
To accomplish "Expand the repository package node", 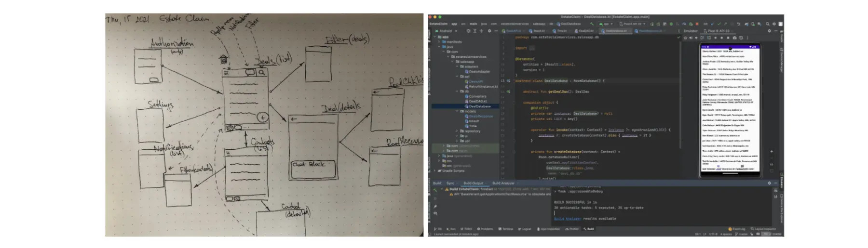I will tap(457, 131).
